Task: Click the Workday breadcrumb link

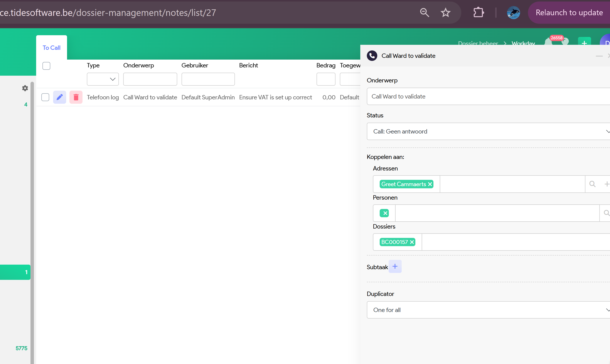Action: coord(523,43)
